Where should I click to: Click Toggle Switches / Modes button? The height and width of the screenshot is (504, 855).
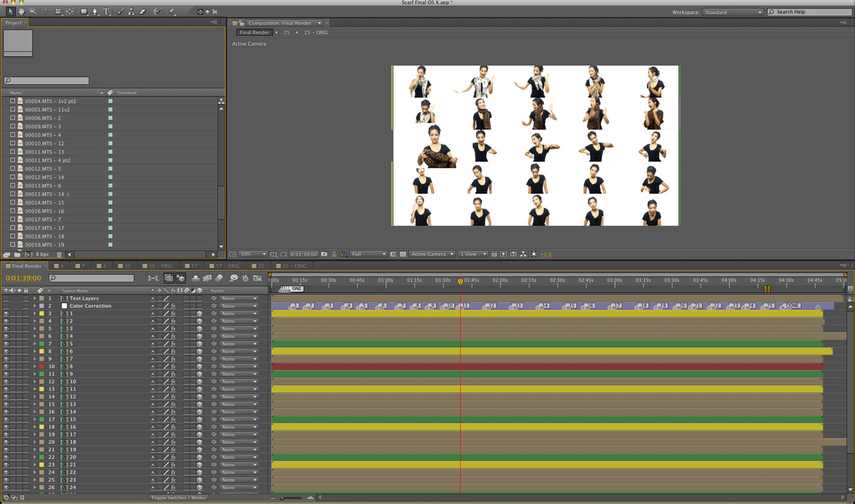tap(178, 498)
